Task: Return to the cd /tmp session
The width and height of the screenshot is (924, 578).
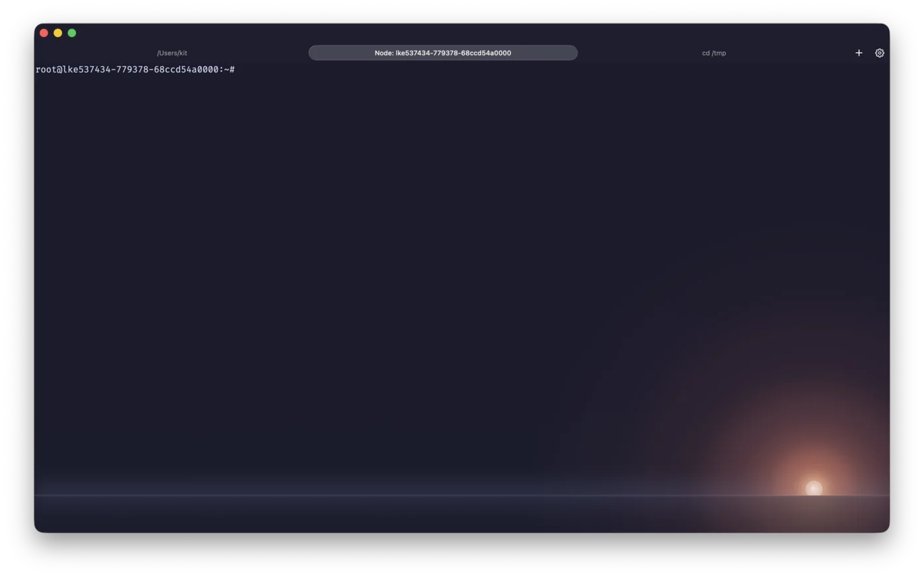Action: [x=713, y=53]
